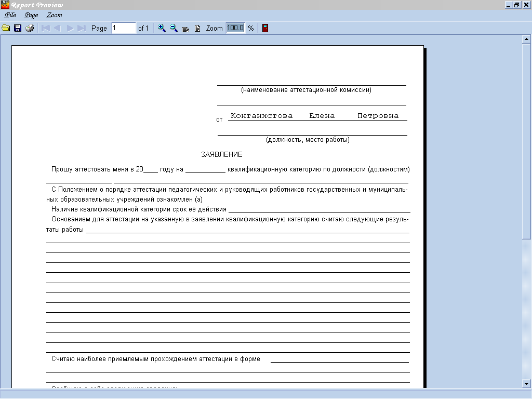Screen dimensions: 532x399
Task: Click the vertical scrollbar thumb
Action: [526, 141]
